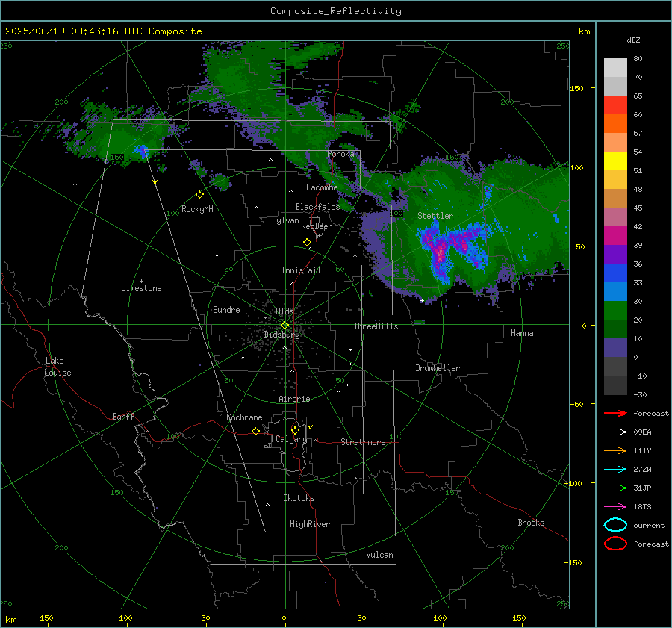672x628 pixels.
Task: Click the Lake Louise label
Action: pos(57,367)
